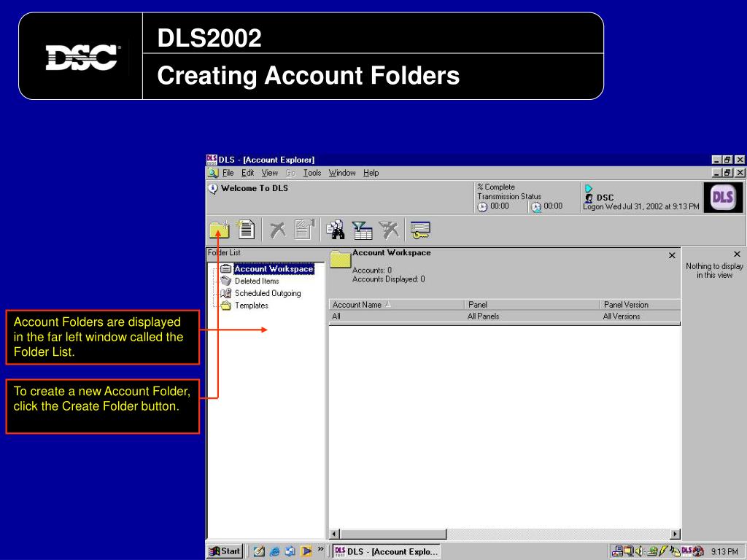Click the DLS logo in header
747x560 pixels.
[722, 197]
